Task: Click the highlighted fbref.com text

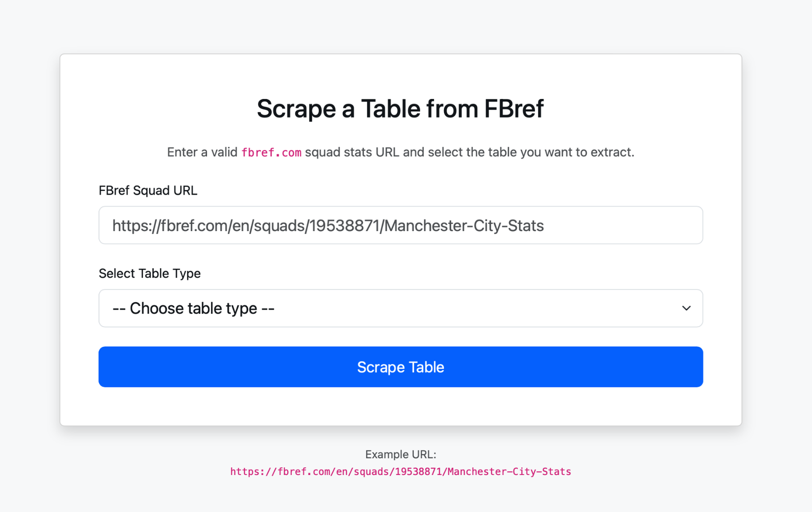Action: (272, 152)
